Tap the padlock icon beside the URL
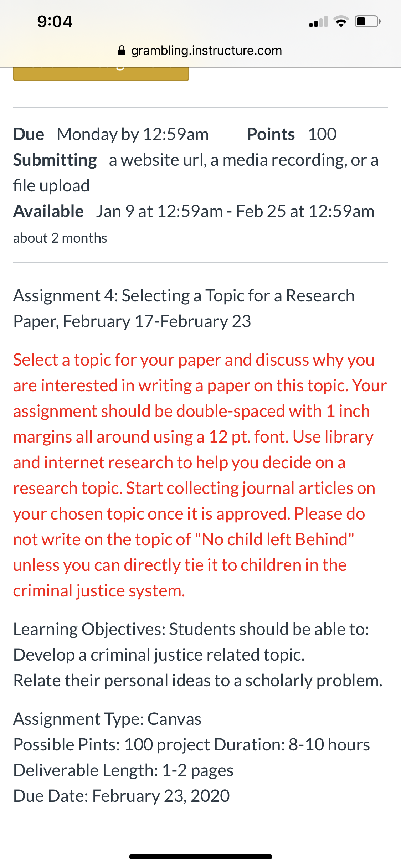 pyautogui.click(x=122, y=51)
